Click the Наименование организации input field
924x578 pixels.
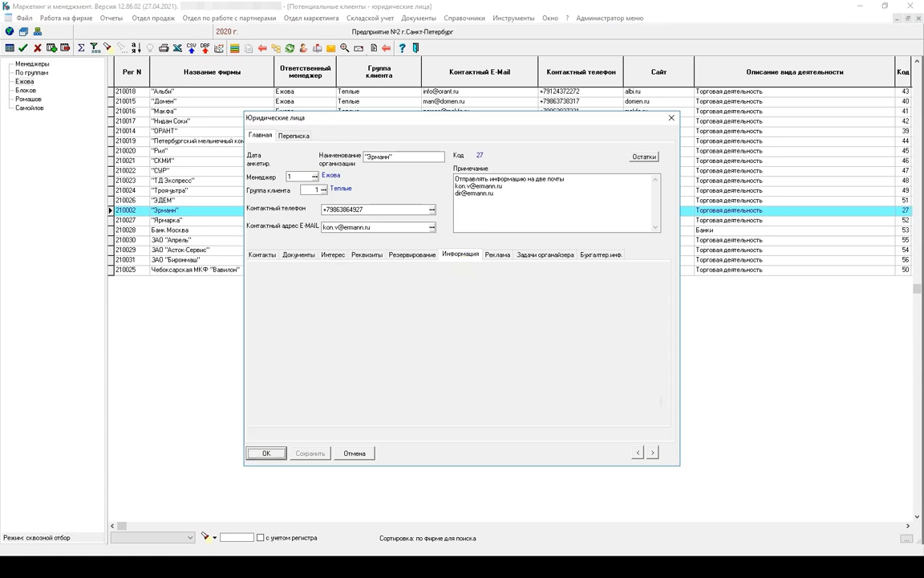point(403,157)
